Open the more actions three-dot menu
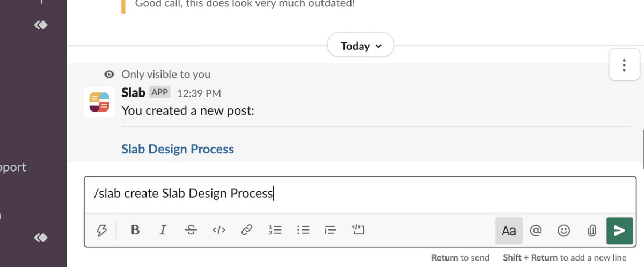Screen dimensions: 644x267 pyautogui.click(x=624, y=65)
